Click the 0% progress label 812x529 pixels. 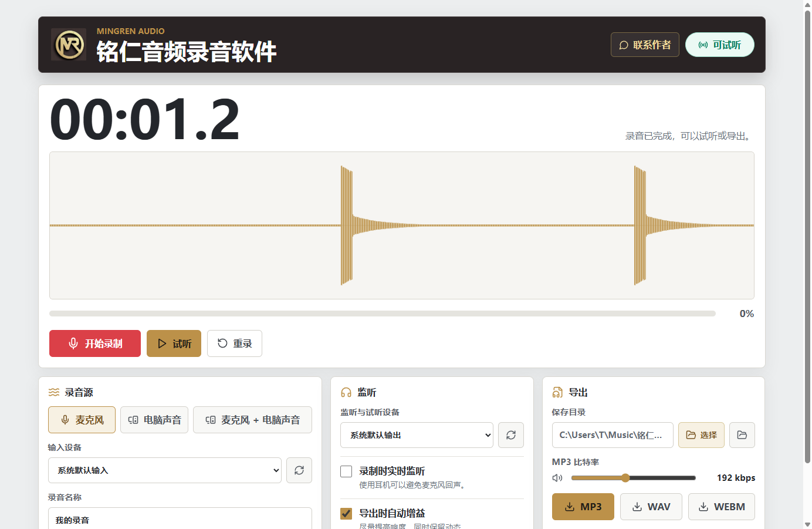pos(747,314)
